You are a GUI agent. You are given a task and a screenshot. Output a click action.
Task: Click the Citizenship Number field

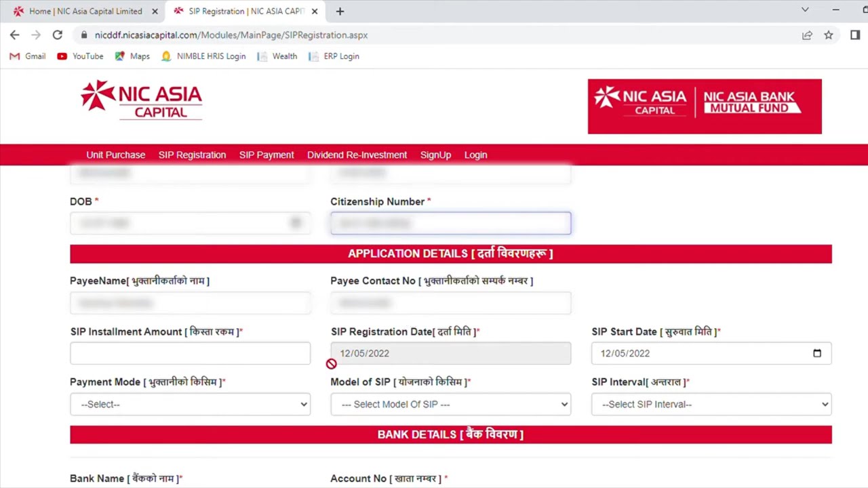pos(451,223)
